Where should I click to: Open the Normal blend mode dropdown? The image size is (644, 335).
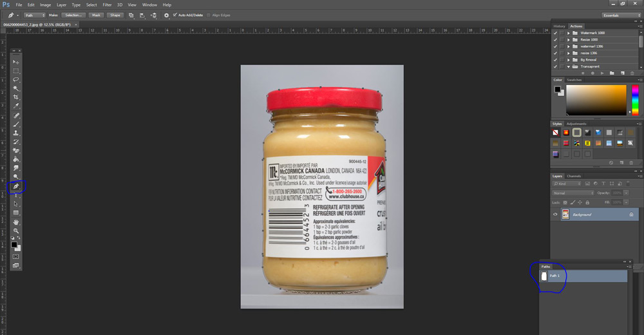tap(573, 193)
